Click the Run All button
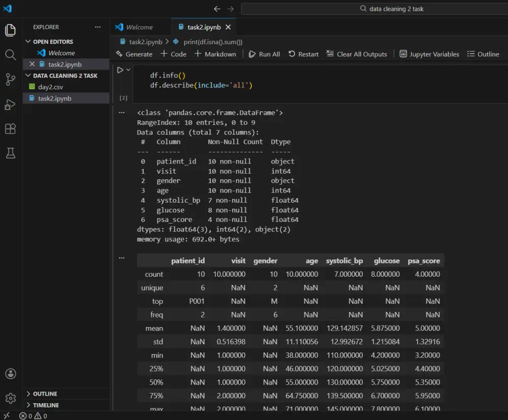The height and width of the screenshot is (420, 508). click(x=264, y=54)
